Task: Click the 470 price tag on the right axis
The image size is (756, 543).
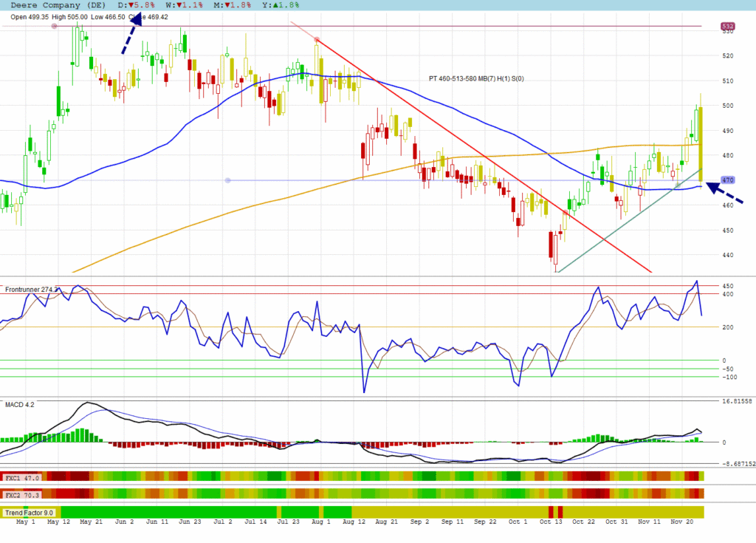Action: tap(727, 180)
